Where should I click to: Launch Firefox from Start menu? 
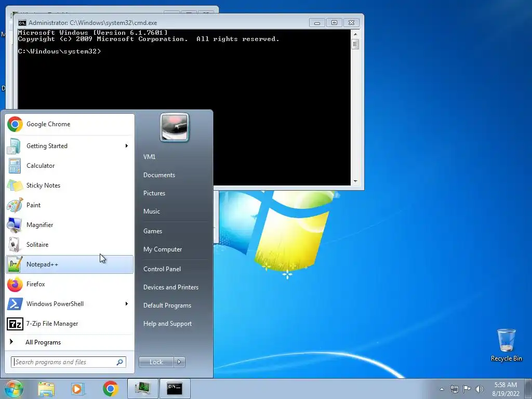70,284
